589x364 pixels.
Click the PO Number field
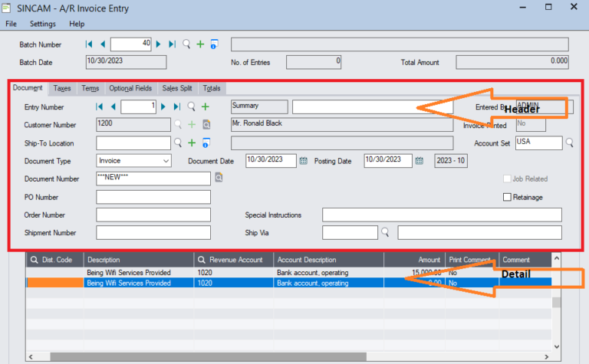(153, 197)
